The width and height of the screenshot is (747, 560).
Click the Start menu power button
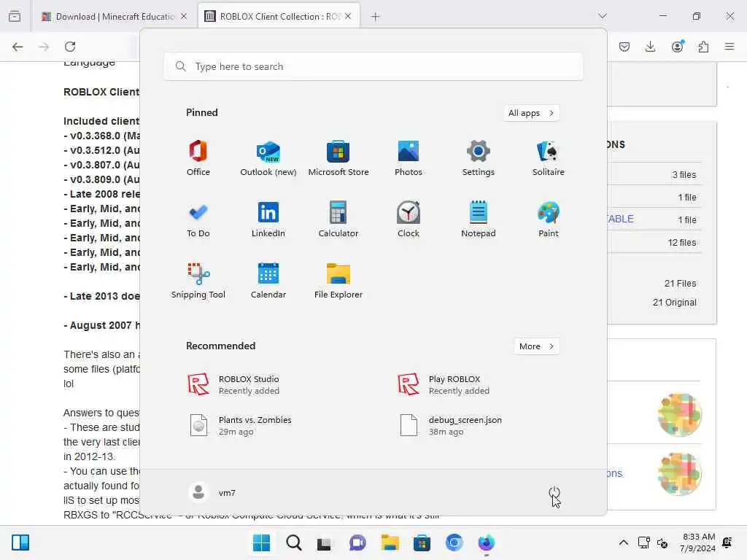(x=554, y=492)
